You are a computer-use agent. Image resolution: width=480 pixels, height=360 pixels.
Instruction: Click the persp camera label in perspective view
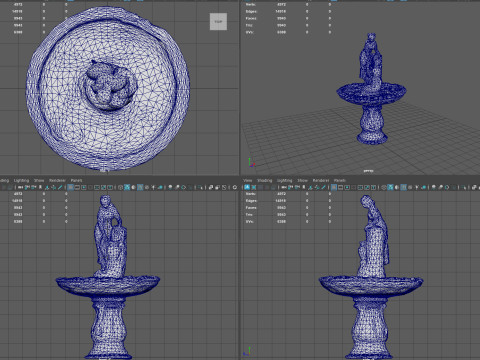[368, 171]
